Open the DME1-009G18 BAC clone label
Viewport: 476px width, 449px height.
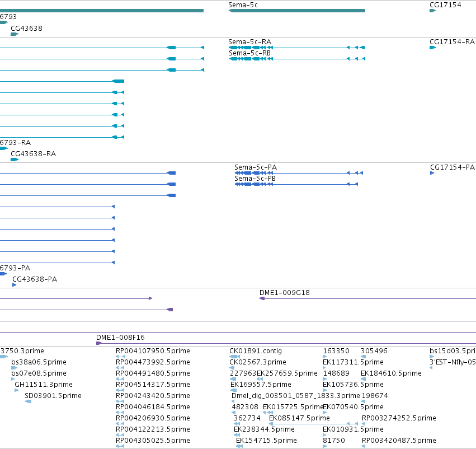click(285, 293)
